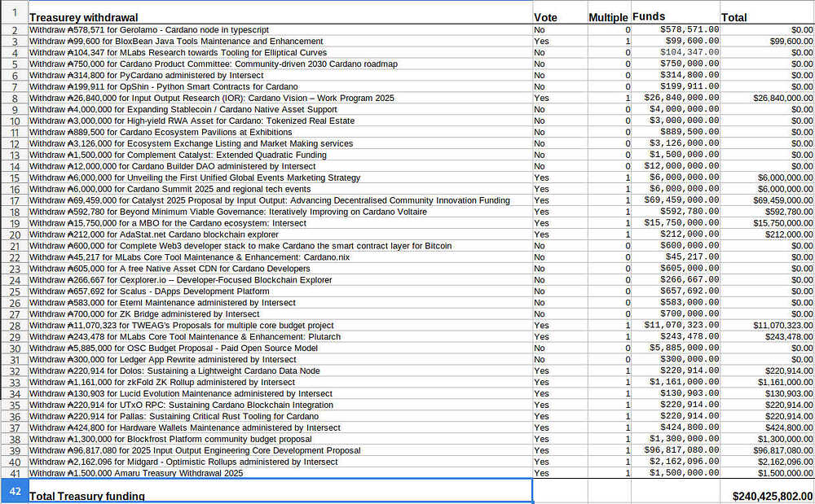Screen dimensions: 815x504
Task: Click row header number 42
Action: [x=14, y=490]
